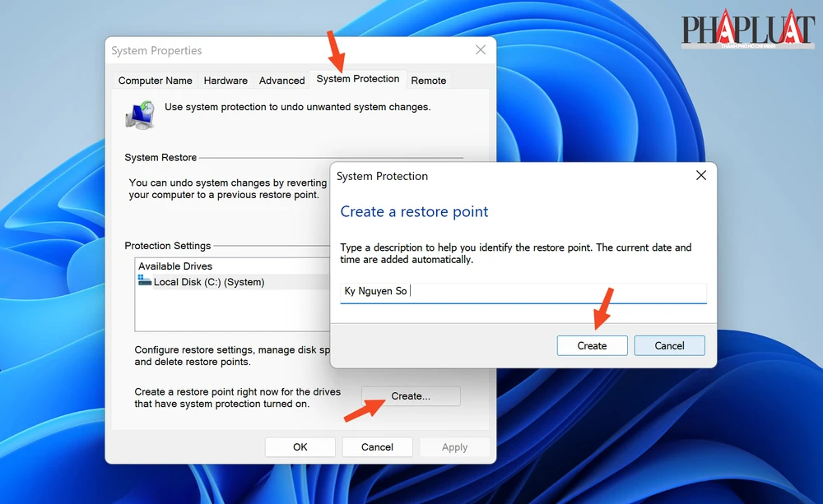The image size is (823, 504).
Task: Click Cancel in System Properties window
Action: pos(377,446)
